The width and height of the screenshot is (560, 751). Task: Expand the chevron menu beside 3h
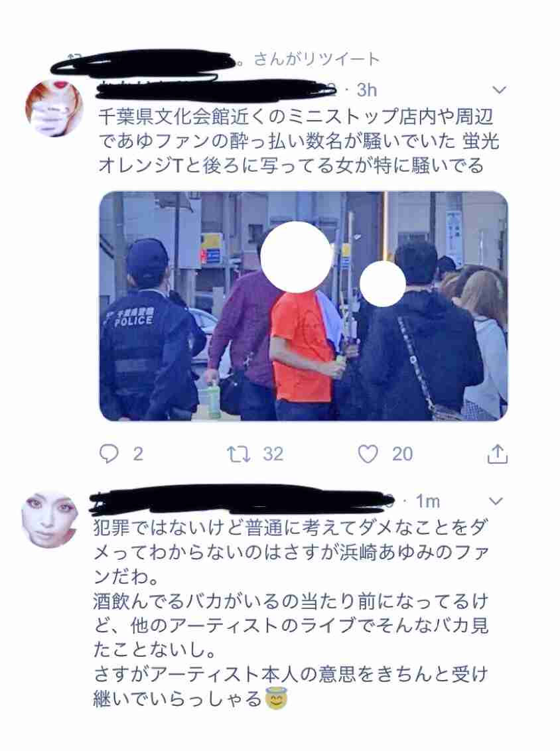(500, 90)
